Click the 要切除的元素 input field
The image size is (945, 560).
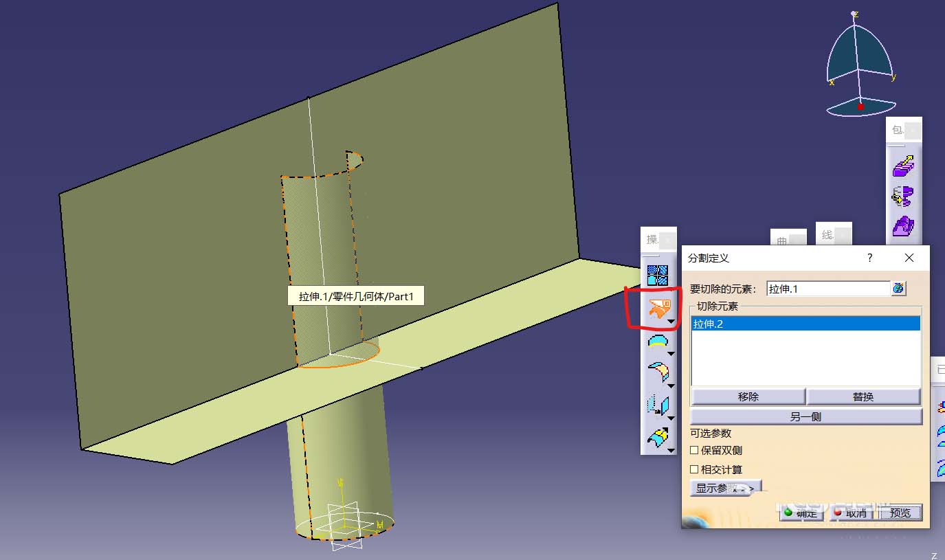(828, 289)
